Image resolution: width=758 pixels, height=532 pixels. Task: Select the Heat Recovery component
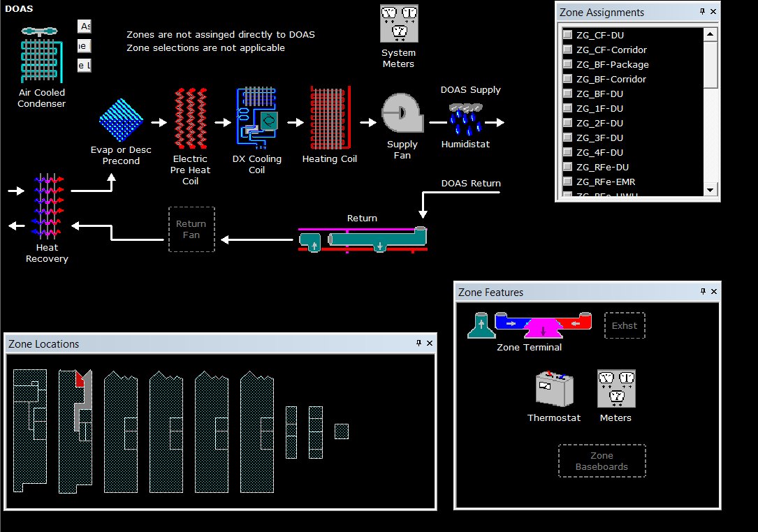pos(47,207)
